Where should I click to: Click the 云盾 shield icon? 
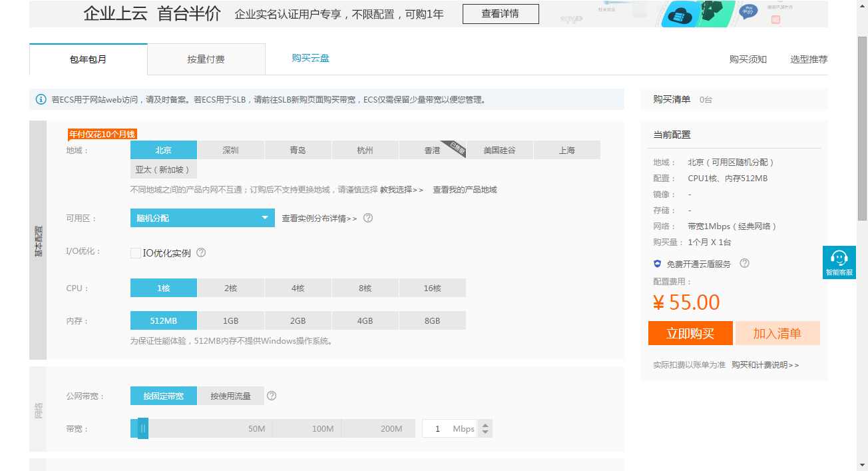[x=658, y=264]
